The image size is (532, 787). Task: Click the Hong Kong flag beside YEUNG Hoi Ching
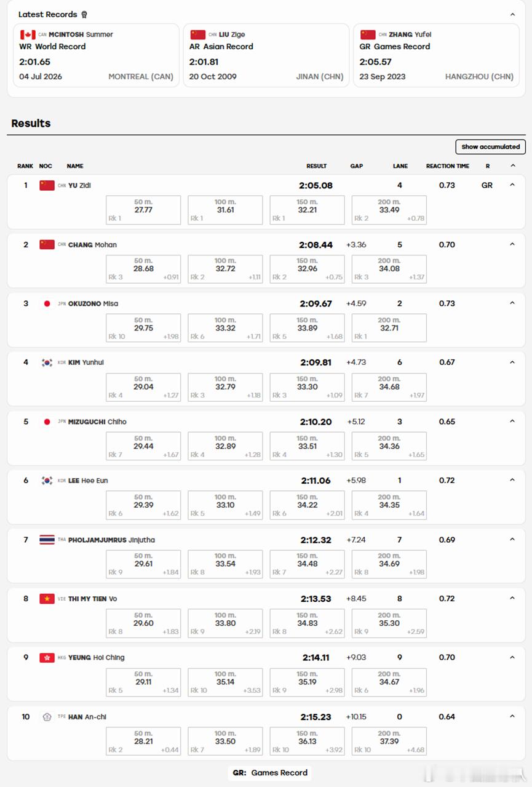(x=47, y=658)
